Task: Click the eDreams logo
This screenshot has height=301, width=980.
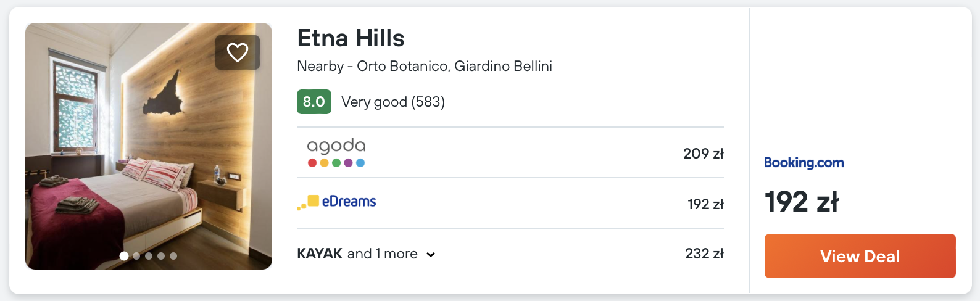Action: 337,202
